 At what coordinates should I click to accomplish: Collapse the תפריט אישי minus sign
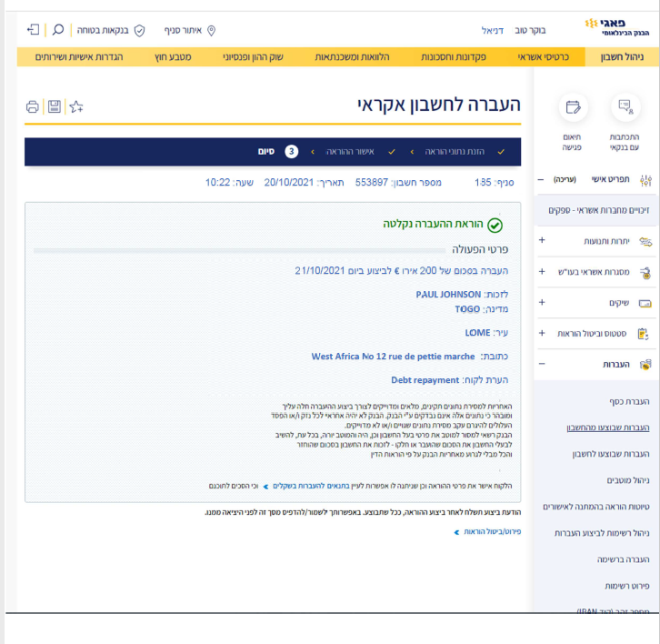pyautogui.click(x=541, y=179)
